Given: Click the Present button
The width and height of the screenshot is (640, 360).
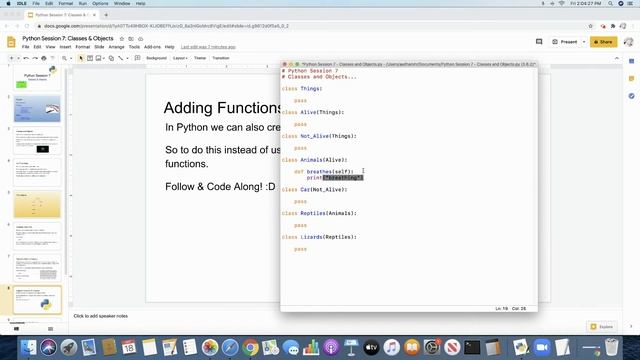Looking at the screenshot, I should [x=565, y=42].
